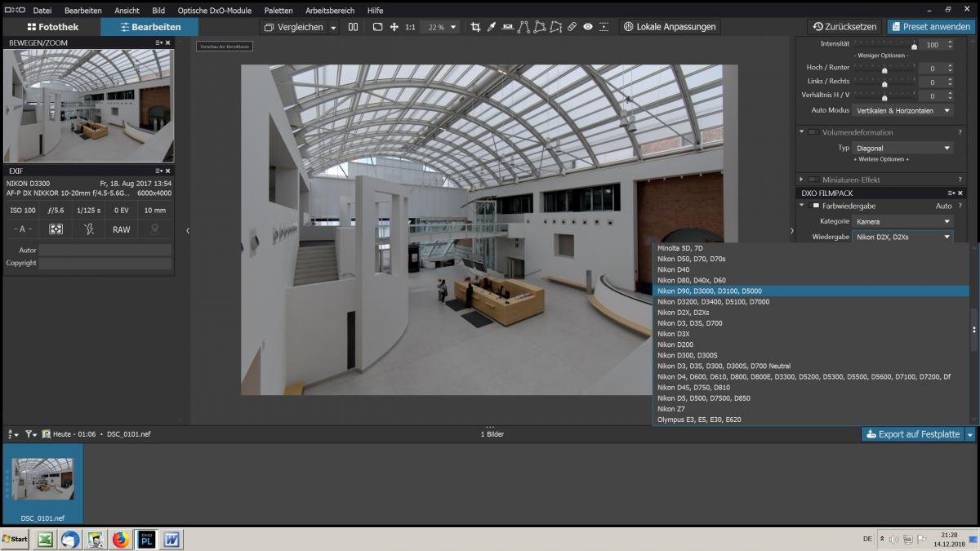Open the Optische DxO-Module menu

215,11
